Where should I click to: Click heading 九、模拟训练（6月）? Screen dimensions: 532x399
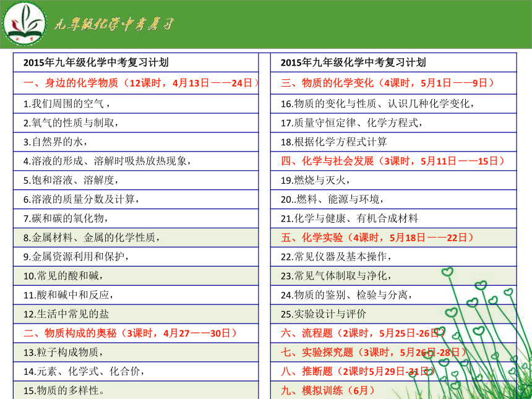tap(393, 390)
